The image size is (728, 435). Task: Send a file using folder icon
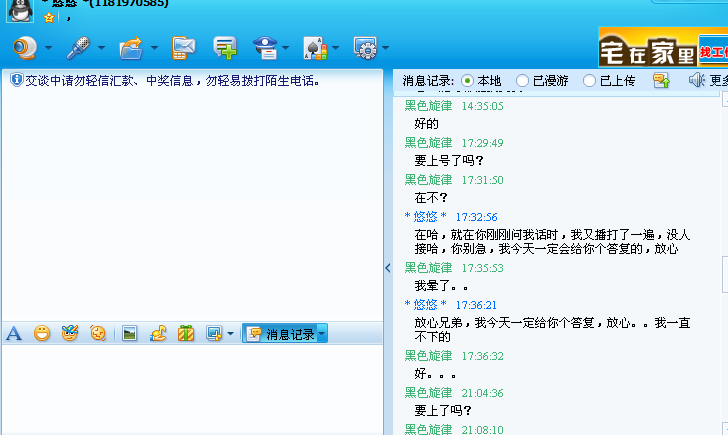(x=131, y=48)
